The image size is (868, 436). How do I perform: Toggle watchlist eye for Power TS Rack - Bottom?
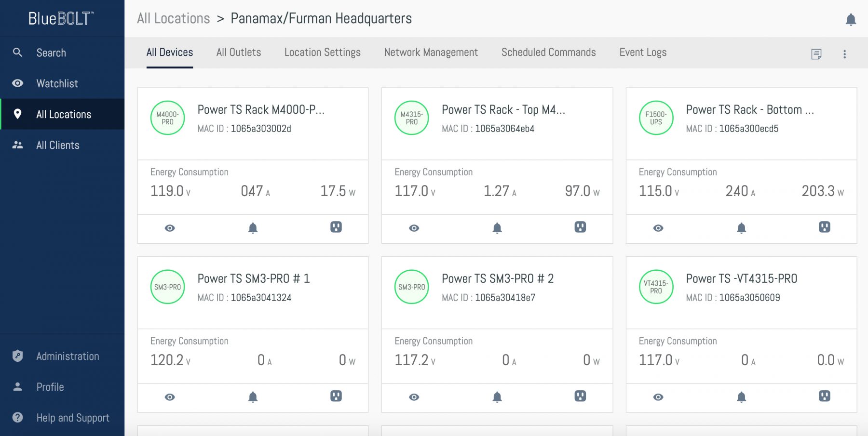[x=658, y=228]
